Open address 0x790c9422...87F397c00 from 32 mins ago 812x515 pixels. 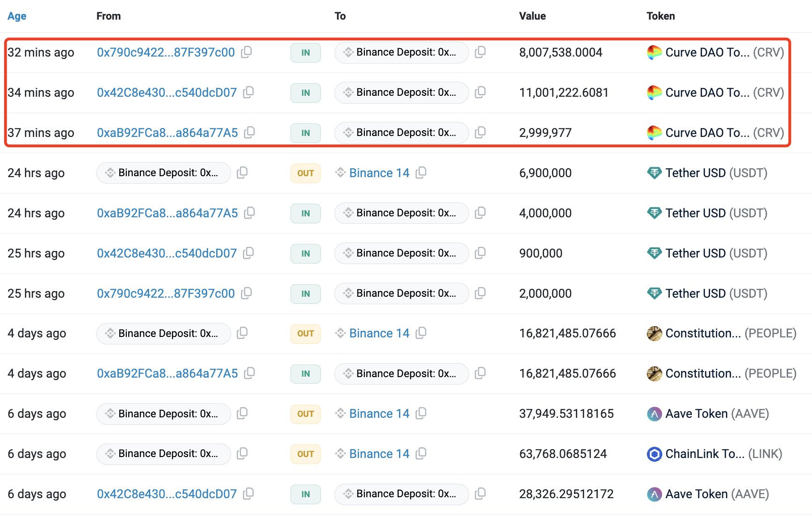[166, 52]
